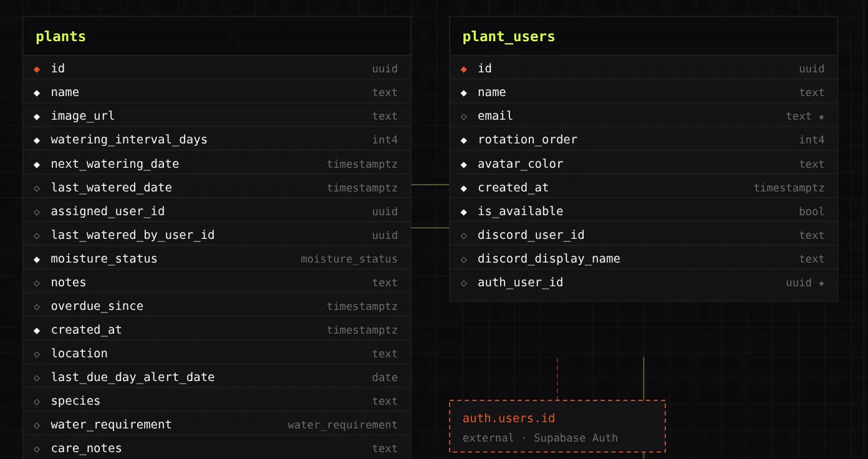Click the int4 type of rotation_order
The width and height of the screenshot is (868, 459).
[x=812, y=140]
